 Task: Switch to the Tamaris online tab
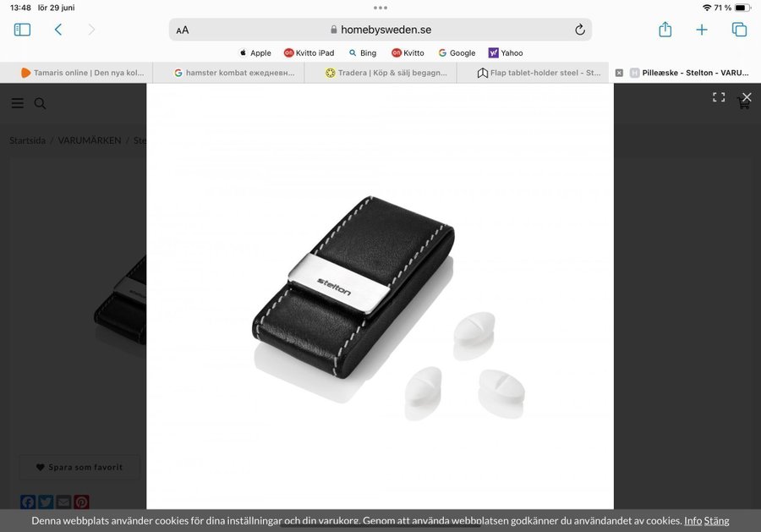(80, 73)
